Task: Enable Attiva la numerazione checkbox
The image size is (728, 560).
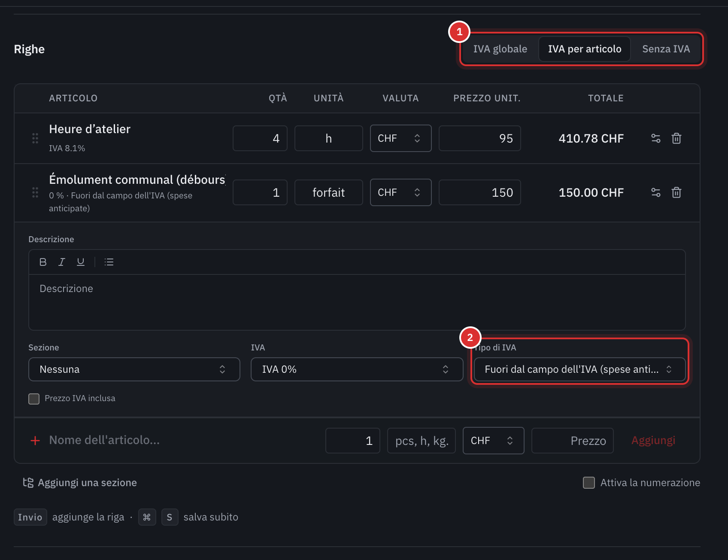Action: pyautogui.click(x=589, y=483)
